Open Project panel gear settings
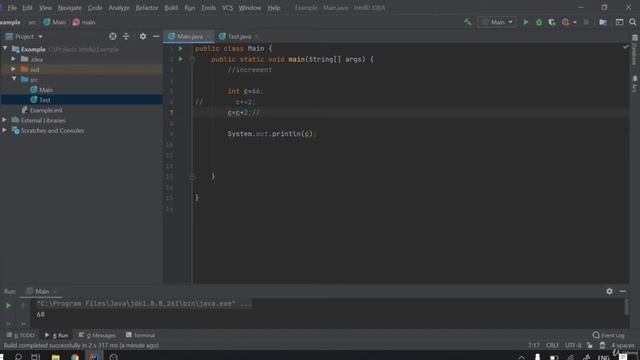 point(142,36)
